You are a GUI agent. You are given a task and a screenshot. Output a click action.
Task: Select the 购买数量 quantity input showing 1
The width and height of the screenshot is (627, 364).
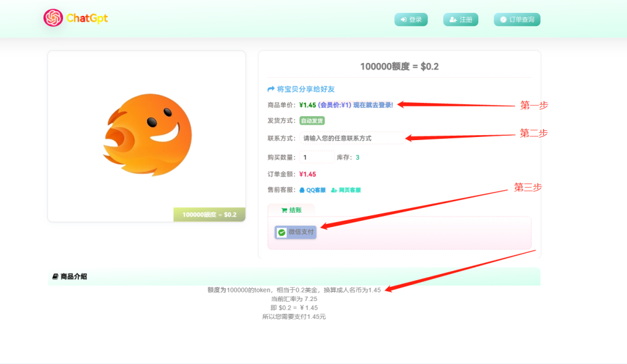316,156
